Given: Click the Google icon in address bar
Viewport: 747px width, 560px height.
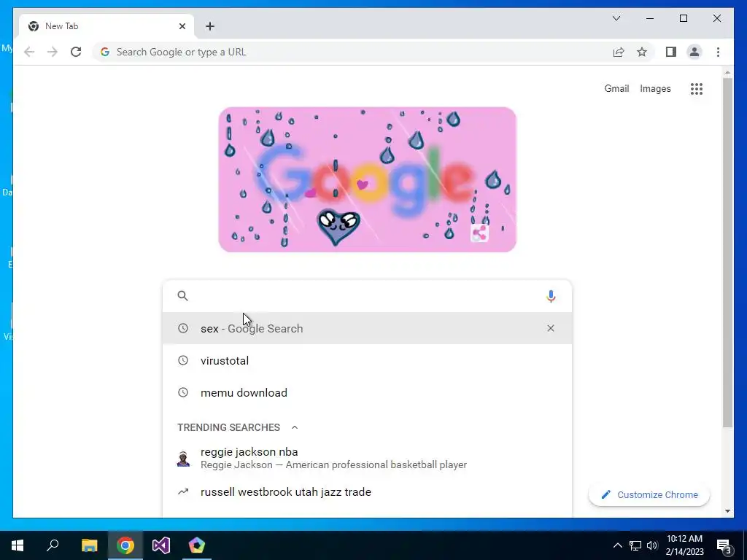Looking at the screenshot, I should [105, 52].
